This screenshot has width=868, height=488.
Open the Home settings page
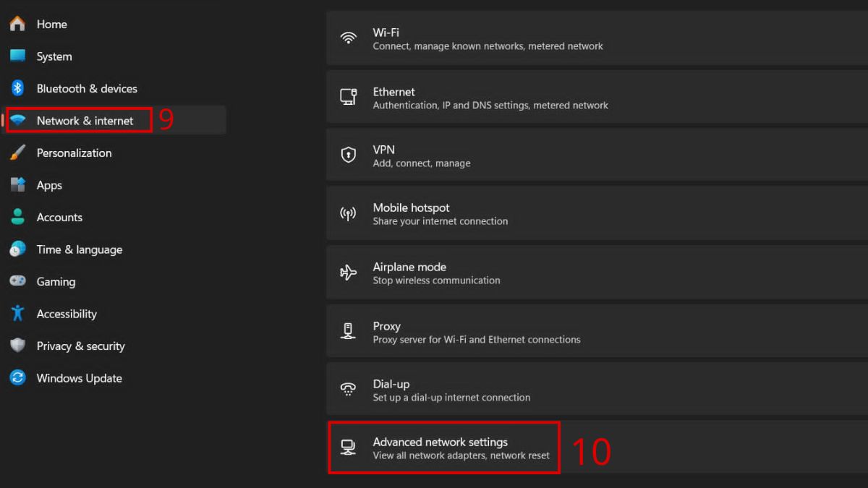click(x=51, y=24)
